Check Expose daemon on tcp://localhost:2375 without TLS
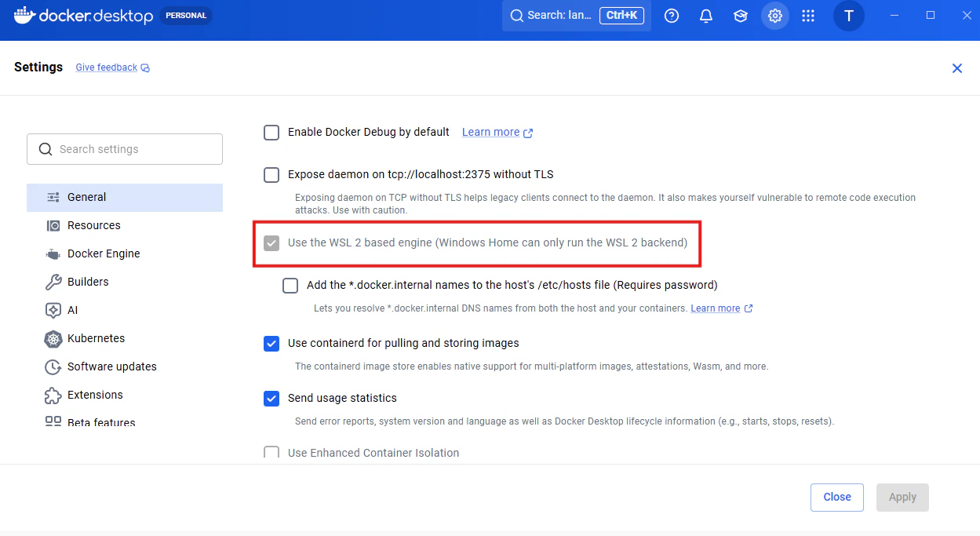 click(271, 175)
